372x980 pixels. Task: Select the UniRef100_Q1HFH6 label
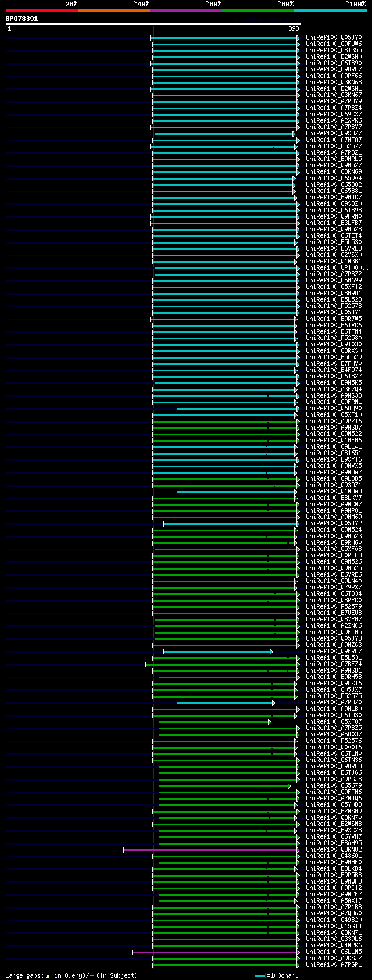(334, 441)
